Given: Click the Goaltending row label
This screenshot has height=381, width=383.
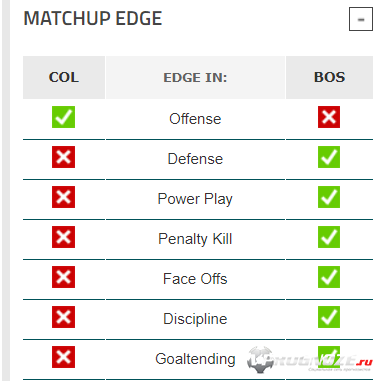Looking at the screenshot, I should coord(195,359).
